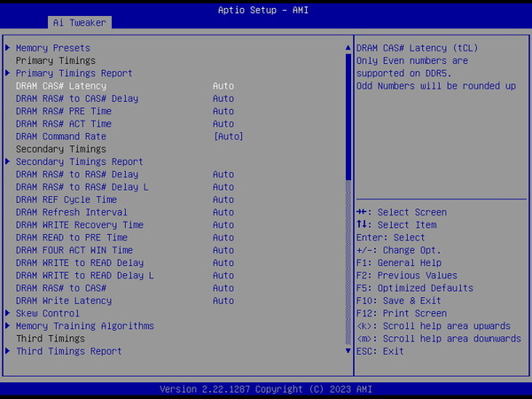Open DRAM Command Rate [Auto] dropdown

click(228, 137)
